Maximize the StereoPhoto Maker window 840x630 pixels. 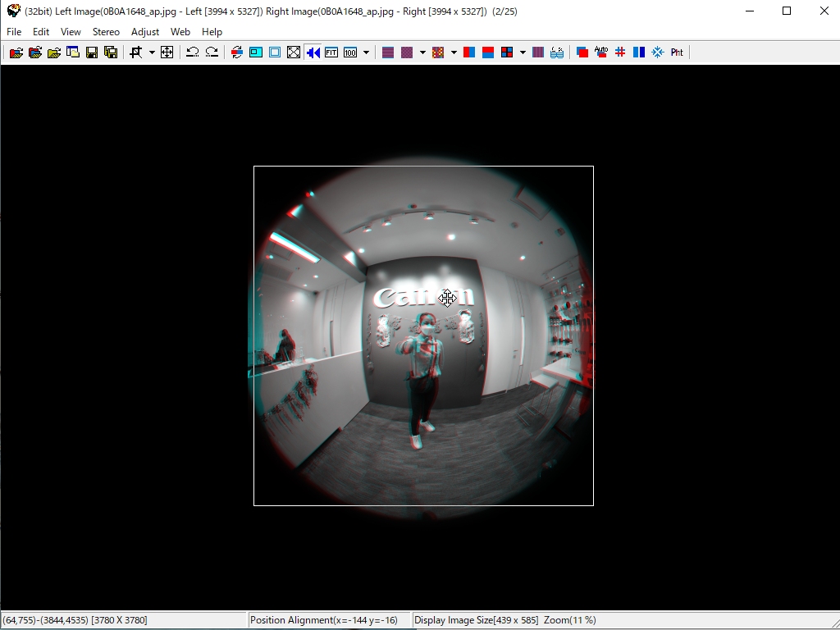click(787, 11)
